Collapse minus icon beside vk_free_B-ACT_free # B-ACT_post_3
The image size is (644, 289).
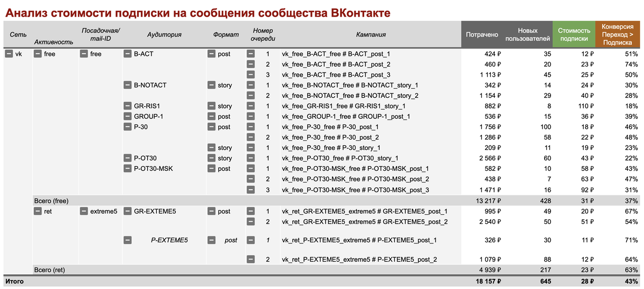click(250, 75)
